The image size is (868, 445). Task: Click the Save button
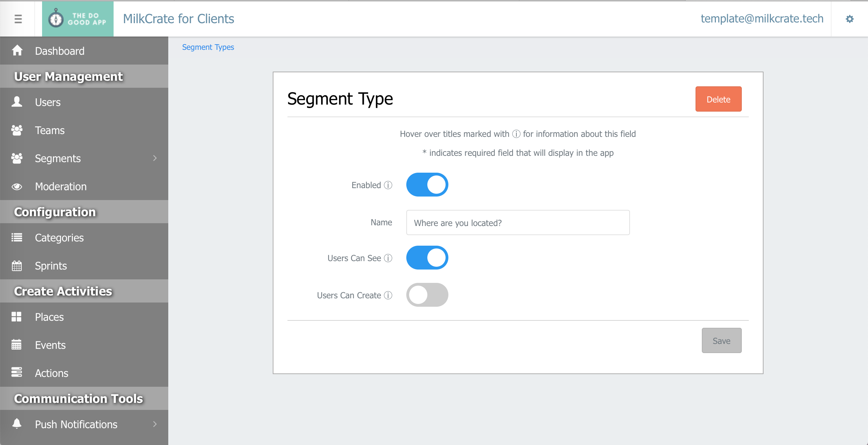click(721, 340)
